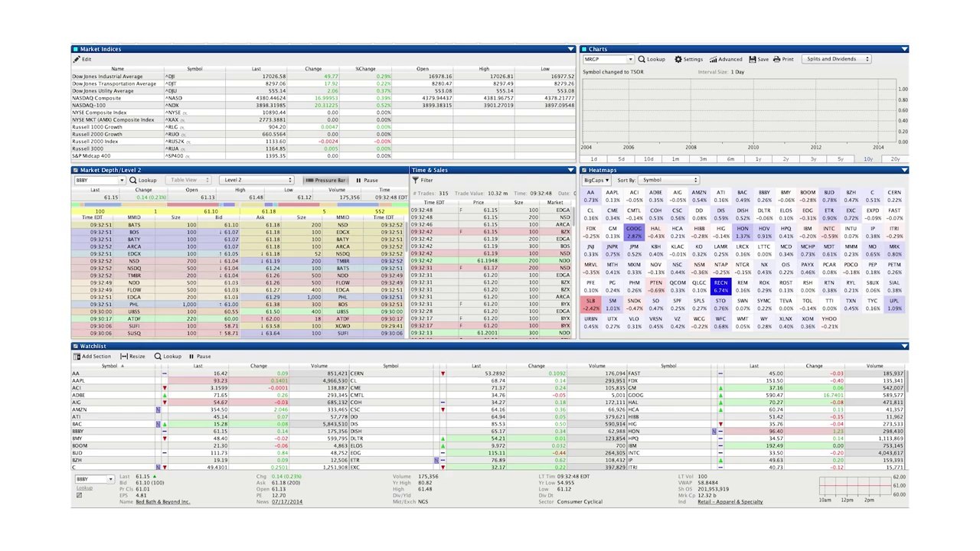Image resolution: width=980 pixels, height=551 pixels.
Task: Click the Edit pencil in Market Indices
Action: (x=77, y=59)
